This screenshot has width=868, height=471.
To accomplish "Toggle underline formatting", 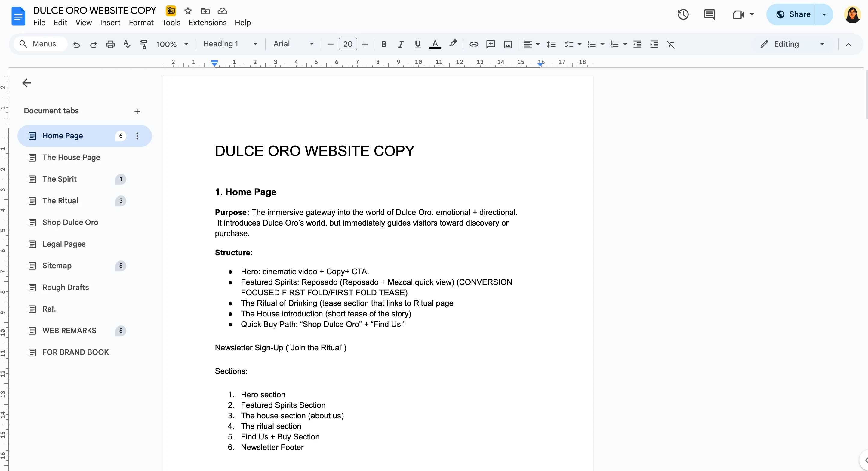I will (417, 44).
